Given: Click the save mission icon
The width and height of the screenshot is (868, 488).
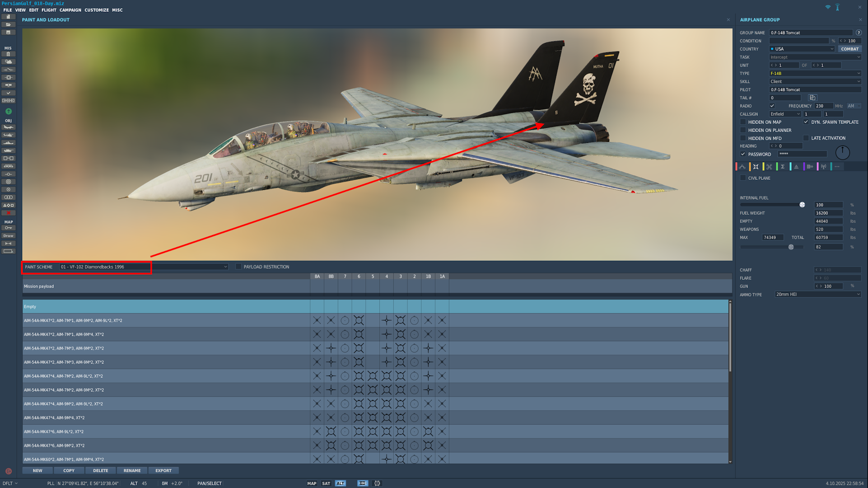Looking at the screenshot, I should coord(9,33).
